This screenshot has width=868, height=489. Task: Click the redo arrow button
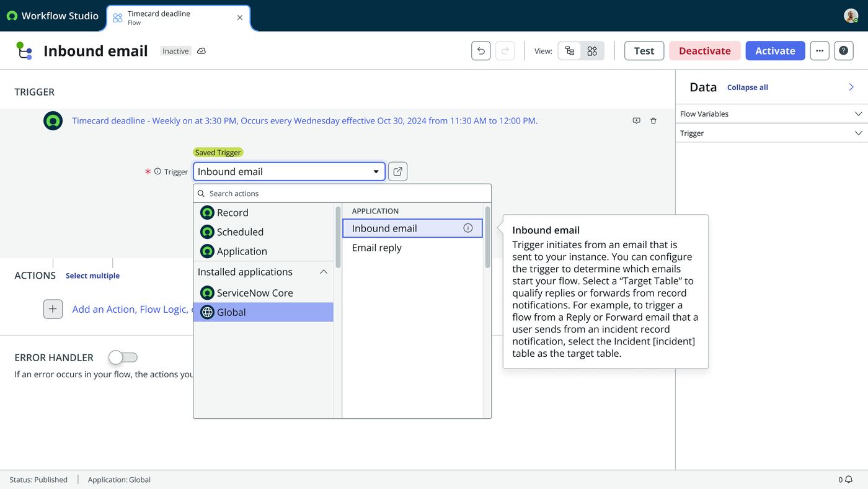[x=505, y=51]
